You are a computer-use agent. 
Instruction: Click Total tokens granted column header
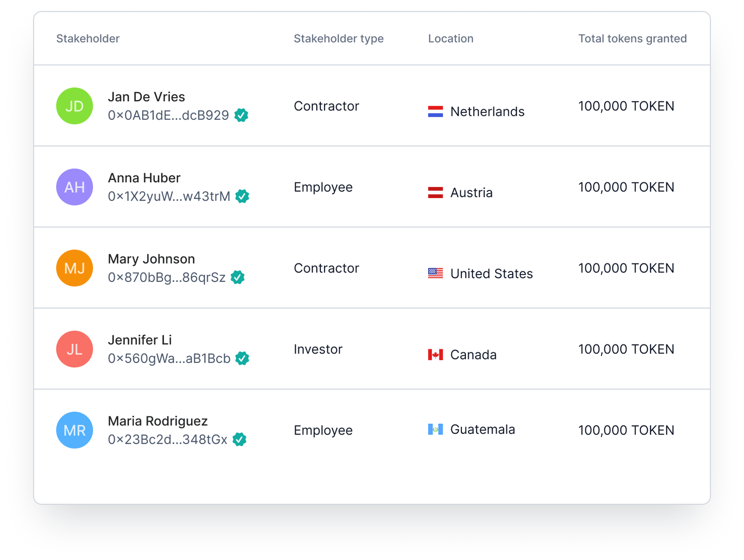(632, 39)
